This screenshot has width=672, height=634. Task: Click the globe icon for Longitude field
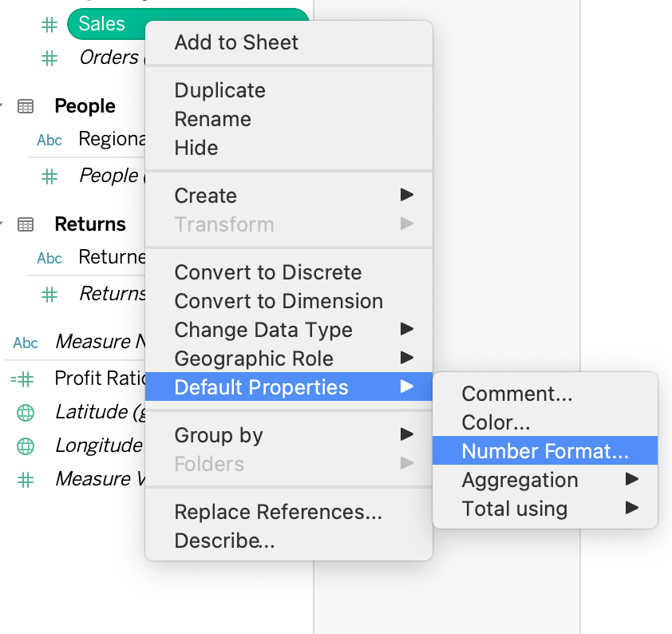click(x=26, y=446)
